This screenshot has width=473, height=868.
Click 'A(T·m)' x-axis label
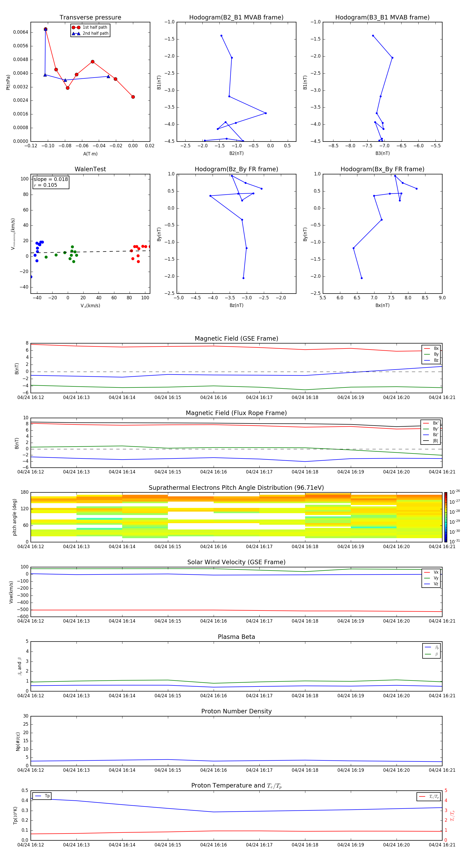click(90, 154)
